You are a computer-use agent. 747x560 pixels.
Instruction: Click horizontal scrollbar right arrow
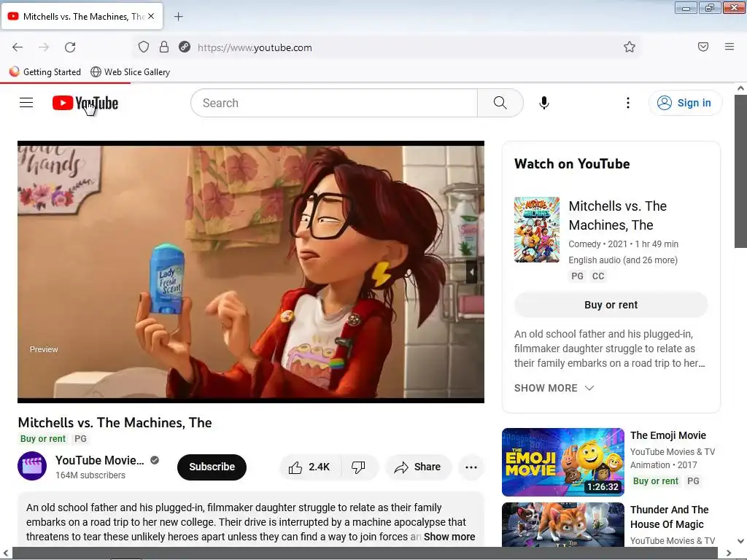tap(729, 553)
